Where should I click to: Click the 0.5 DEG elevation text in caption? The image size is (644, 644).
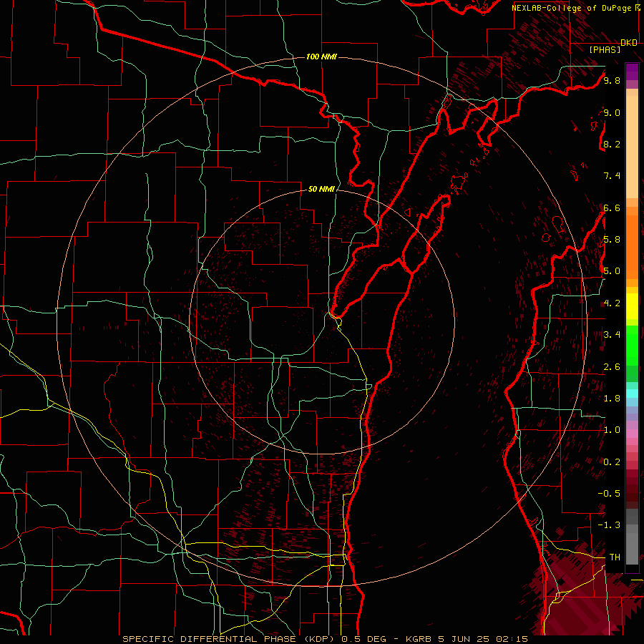pos(364,639)
